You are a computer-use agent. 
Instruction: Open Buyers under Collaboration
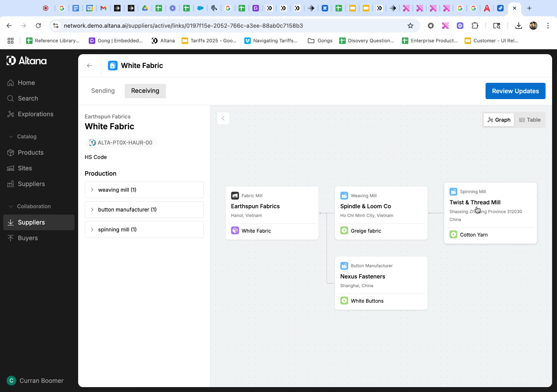coord(28,238)
